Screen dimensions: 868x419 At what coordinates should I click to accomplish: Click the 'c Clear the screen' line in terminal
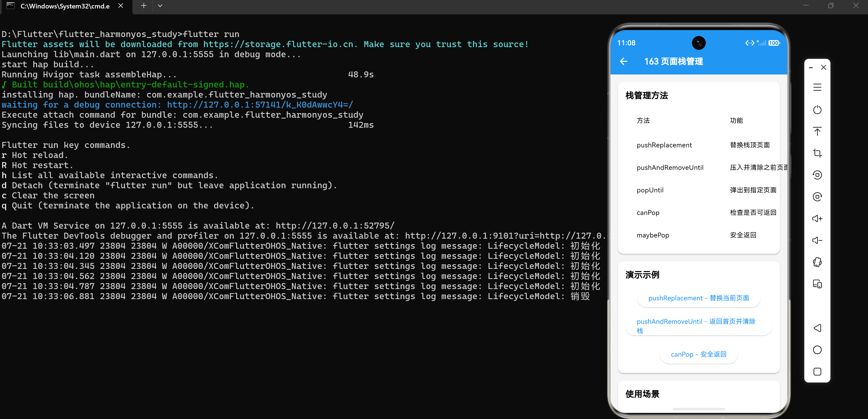pyautogui.click(x=48, y=196)
